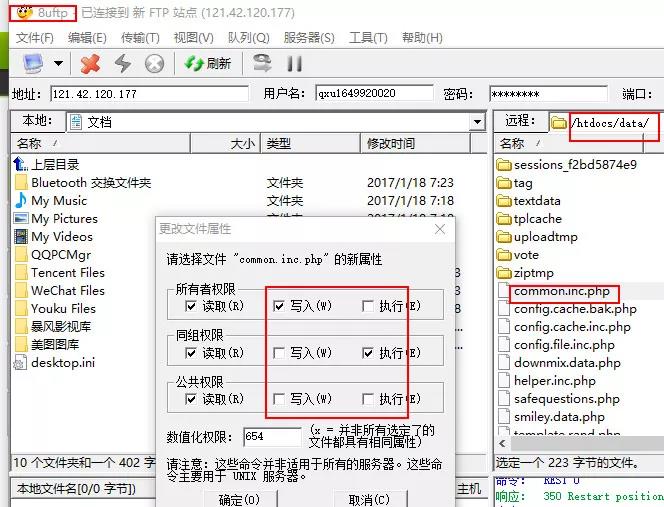Select the My Pictures icon
The height and width of the screenshot is (507, 664).
point(20,219)
